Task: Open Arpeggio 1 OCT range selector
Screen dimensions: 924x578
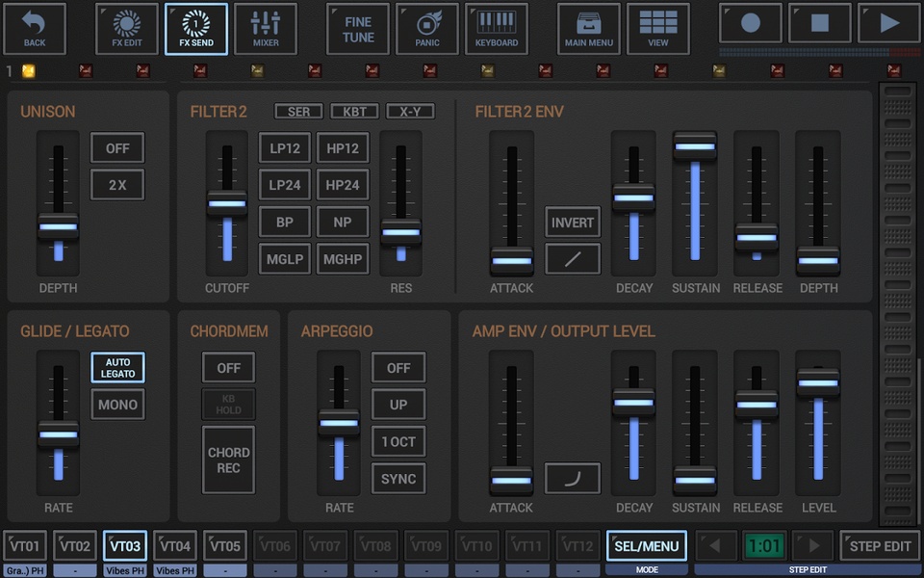Action: (x=398, y=442)
